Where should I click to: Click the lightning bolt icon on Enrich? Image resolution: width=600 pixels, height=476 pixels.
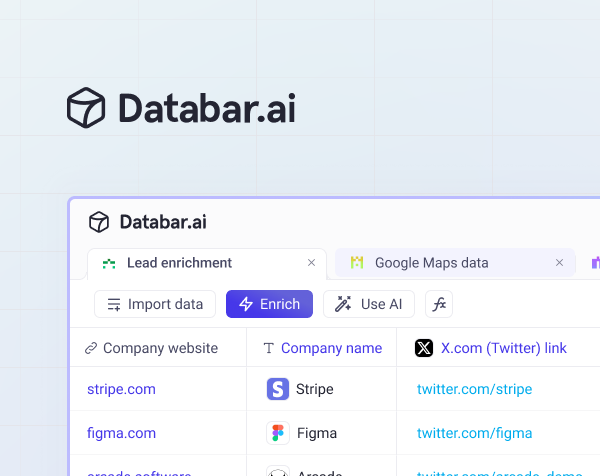(x=246, y=304)
